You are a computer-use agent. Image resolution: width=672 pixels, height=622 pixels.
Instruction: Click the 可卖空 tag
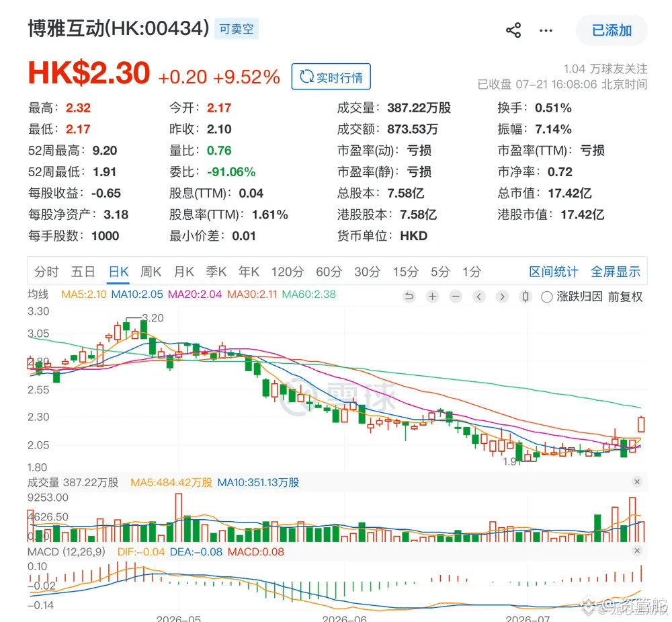click(237, 29)
